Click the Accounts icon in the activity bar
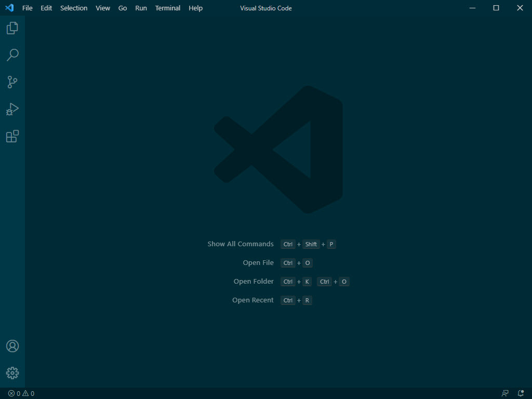Screen dimensions: 532x399 11,345
